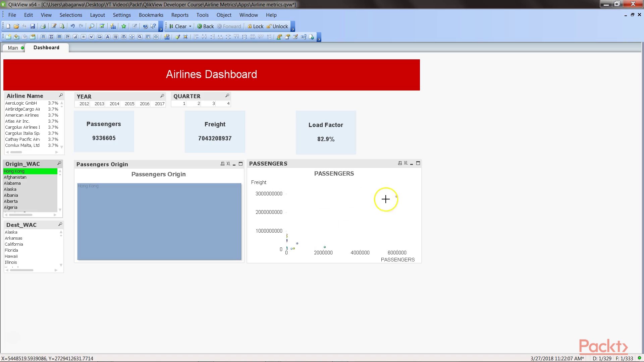The height and width of the screenshot is (362, 644).
Task: Open search in YEAR listbox
Action: pos(162,96)
